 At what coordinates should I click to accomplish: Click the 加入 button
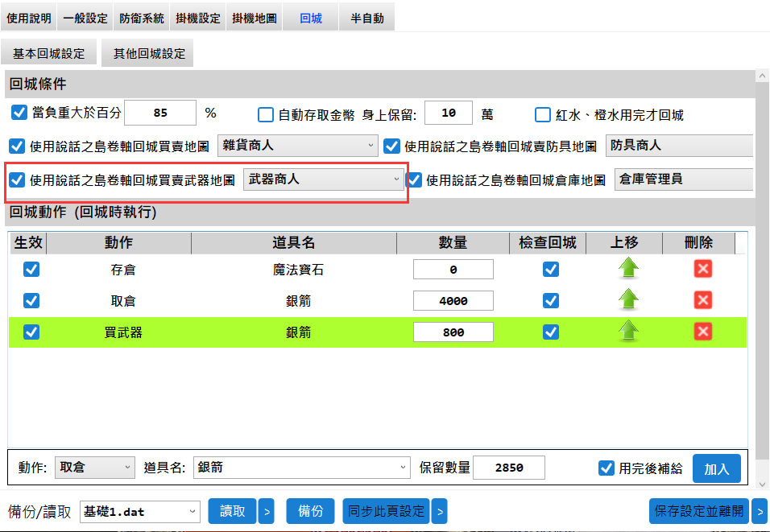click(x=716, y=468)
